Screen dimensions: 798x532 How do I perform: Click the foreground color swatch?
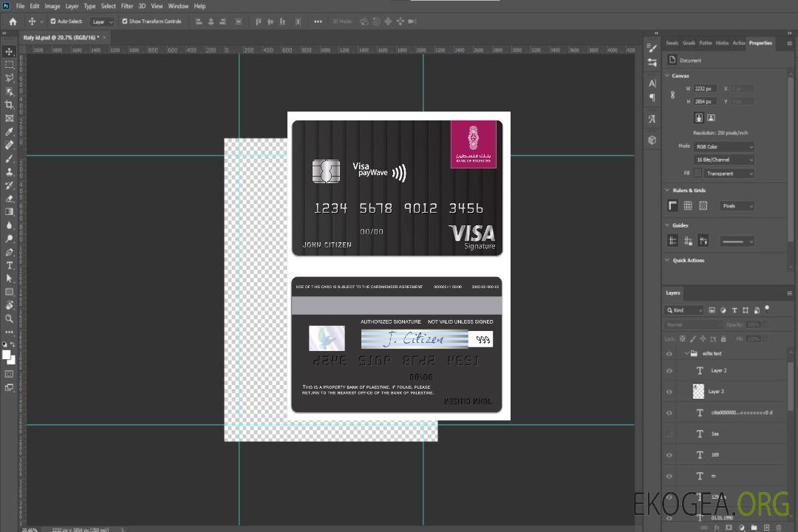(6, 355)
